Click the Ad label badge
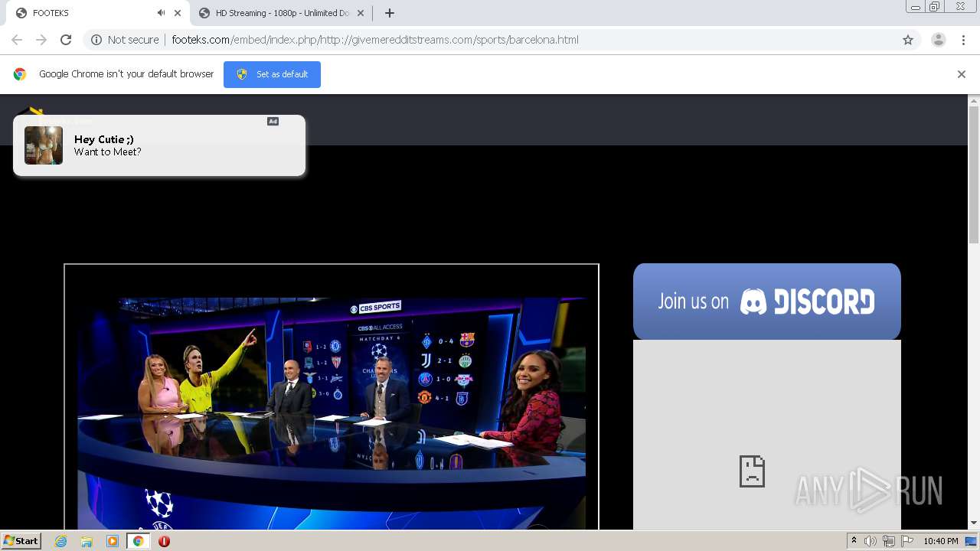This screenshot has height=551, width=980. [x=273, y=121]
